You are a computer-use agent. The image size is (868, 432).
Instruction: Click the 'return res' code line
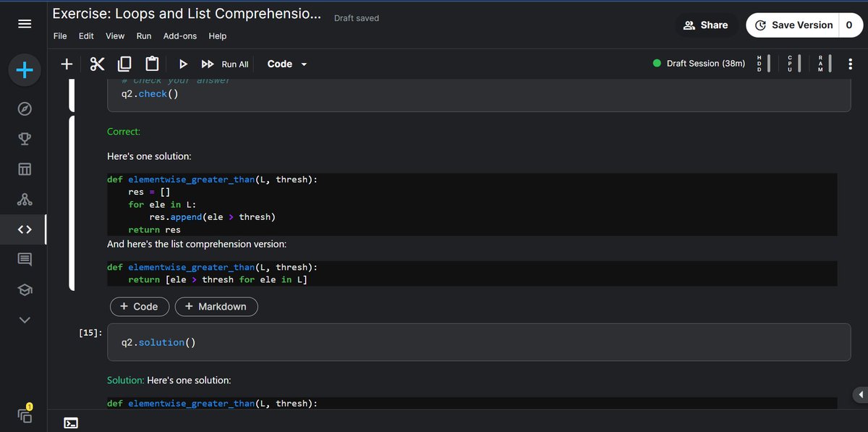tap(154, 230)
